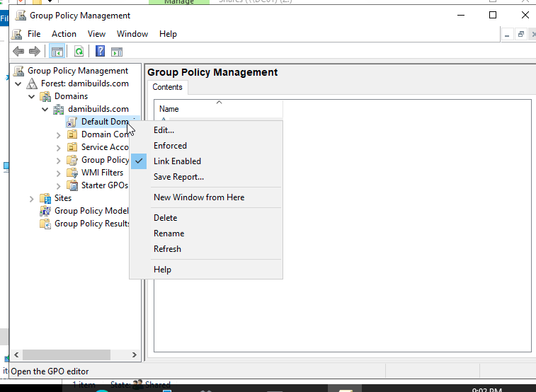Screen dimensions: 536x392
Task: Open the Action menu
Action: click(64, 34)
